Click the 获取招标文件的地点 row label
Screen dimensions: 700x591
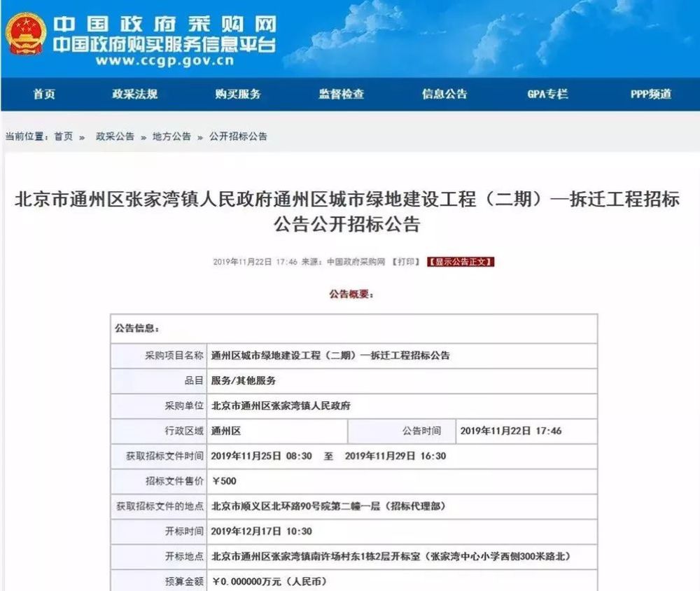tap(160, 506)
